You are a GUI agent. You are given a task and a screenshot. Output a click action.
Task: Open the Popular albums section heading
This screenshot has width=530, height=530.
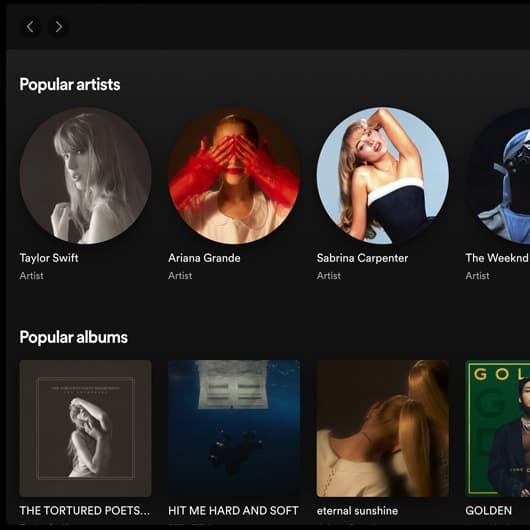(x=74, y=337)
